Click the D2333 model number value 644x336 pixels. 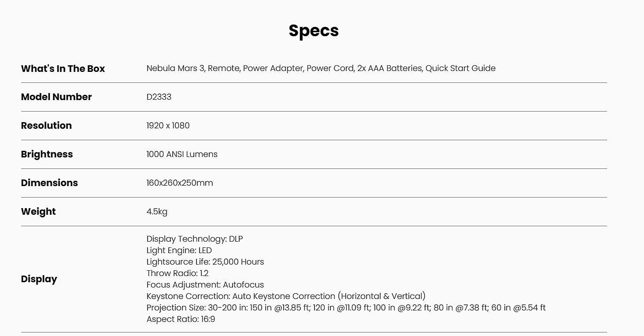pos(159,97)
